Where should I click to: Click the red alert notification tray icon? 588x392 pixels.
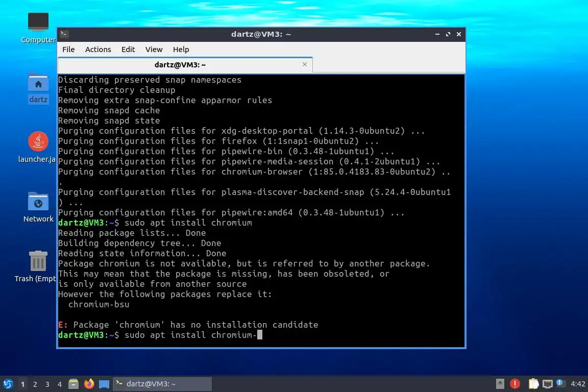[x=515, y=383]
